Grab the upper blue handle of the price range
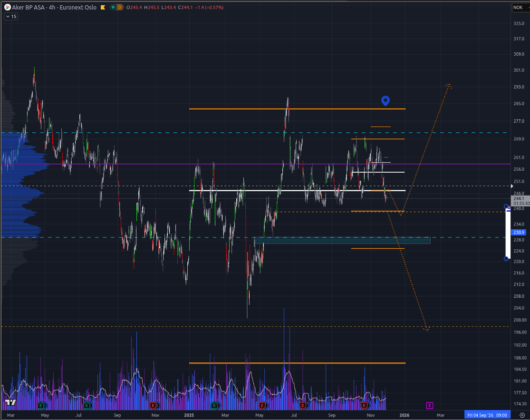This screenshot has width=530, height=420. point(506,206)
